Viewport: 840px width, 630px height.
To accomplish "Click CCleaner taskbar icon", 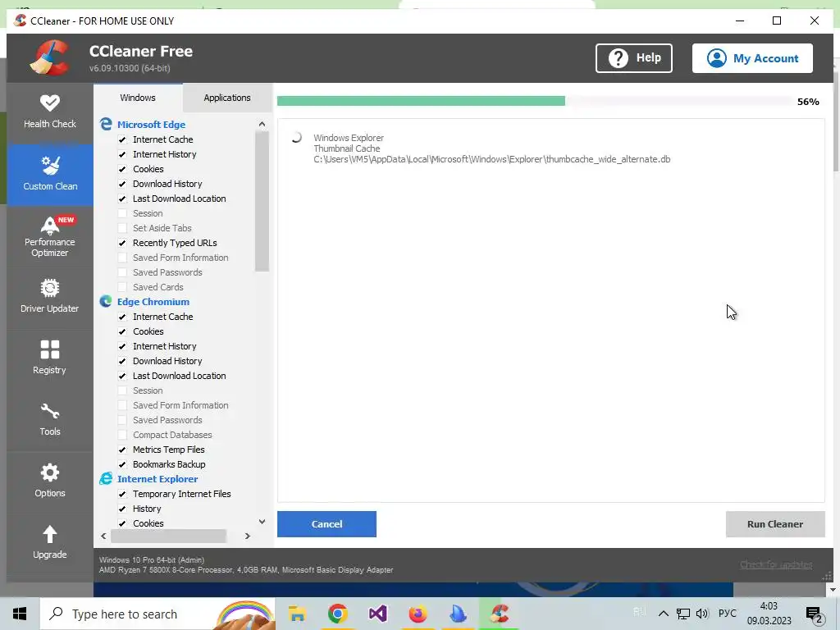I will pyautogui.click(x=500, y=614).
